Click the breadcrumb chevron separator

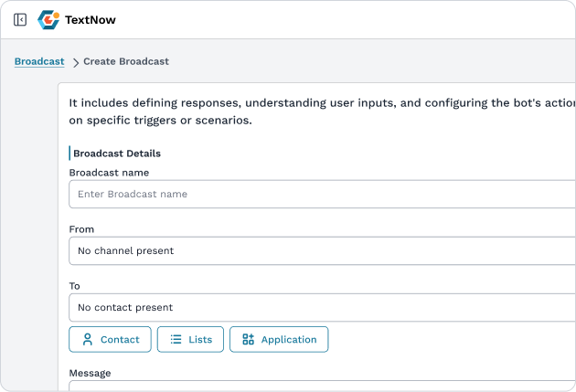[x=76, y=63]
